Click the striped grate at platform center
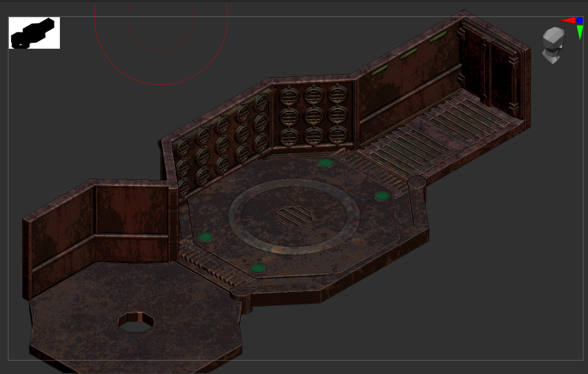The height and width of the screenshot is (374, 588). (293, 216)
